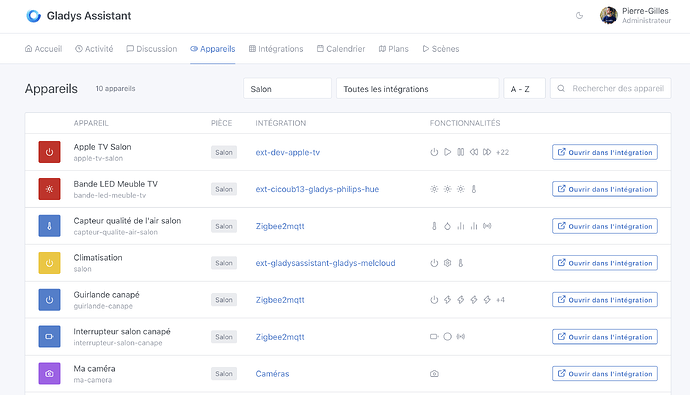Open Zigbee2mqtt link for Interrupteur salon
690x395 pixels.
point(280,337)
